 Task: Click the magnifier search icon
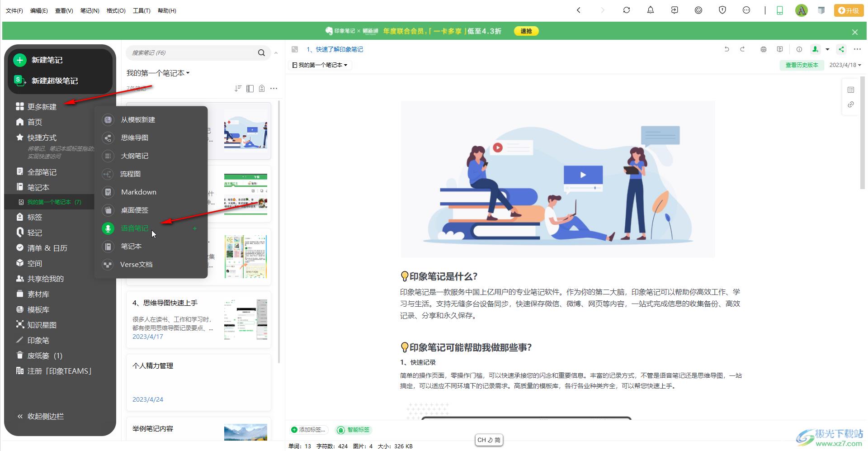261,53
